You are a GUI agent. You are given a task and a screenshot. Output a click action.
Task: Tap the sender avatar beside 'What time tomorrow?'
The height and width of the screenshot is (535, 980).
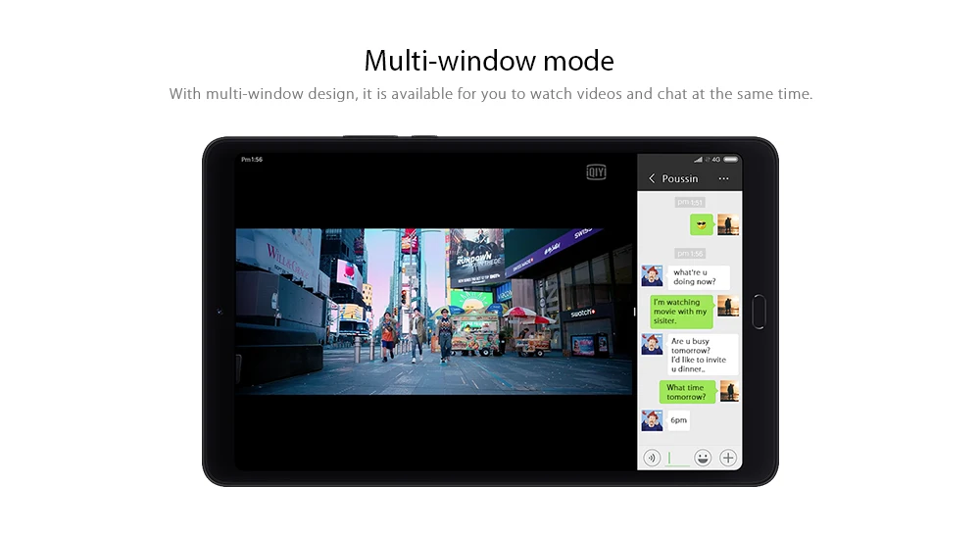pos(729,391)
